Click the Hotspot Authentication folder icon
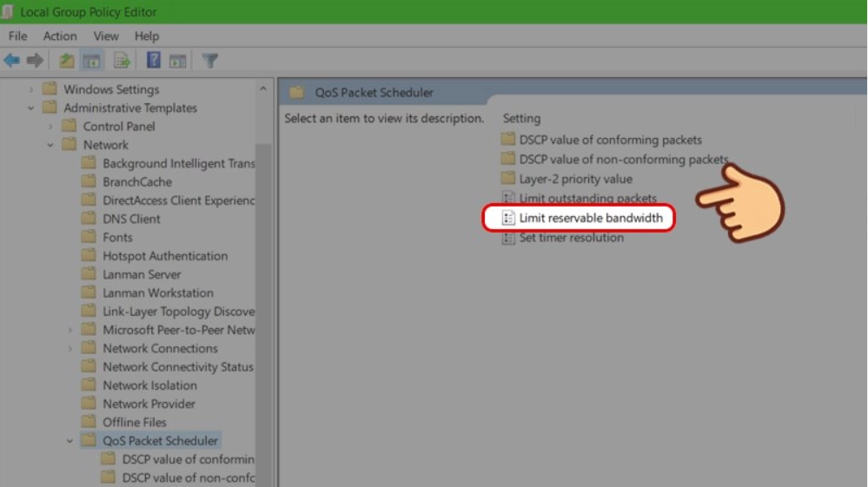 pos(89,255)
